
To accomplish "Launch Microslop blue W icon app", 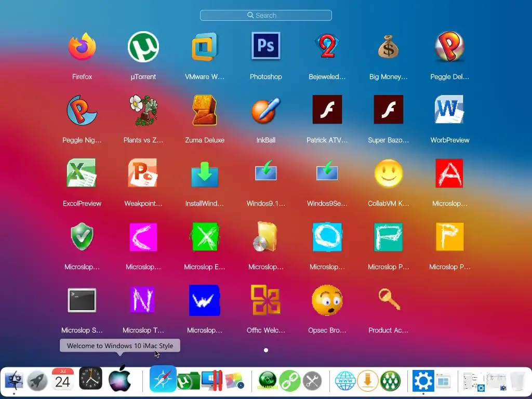I will [205, 300].
